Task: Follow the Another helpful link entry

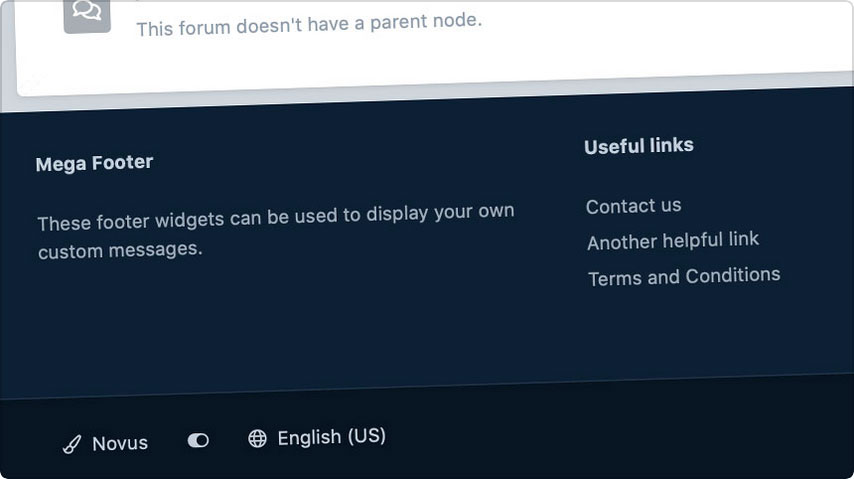Action: click(x=672, y=241)
